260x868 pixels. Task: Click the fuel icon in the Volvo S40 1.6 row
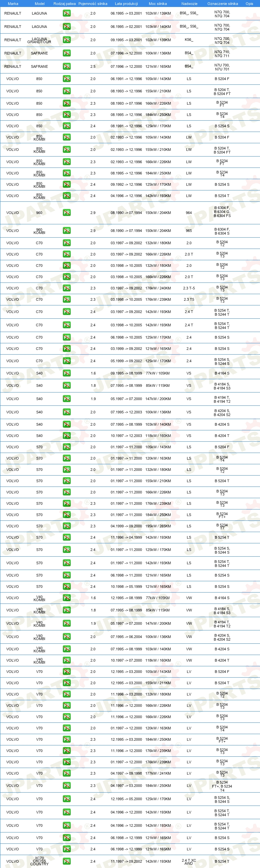coord(66,373)
